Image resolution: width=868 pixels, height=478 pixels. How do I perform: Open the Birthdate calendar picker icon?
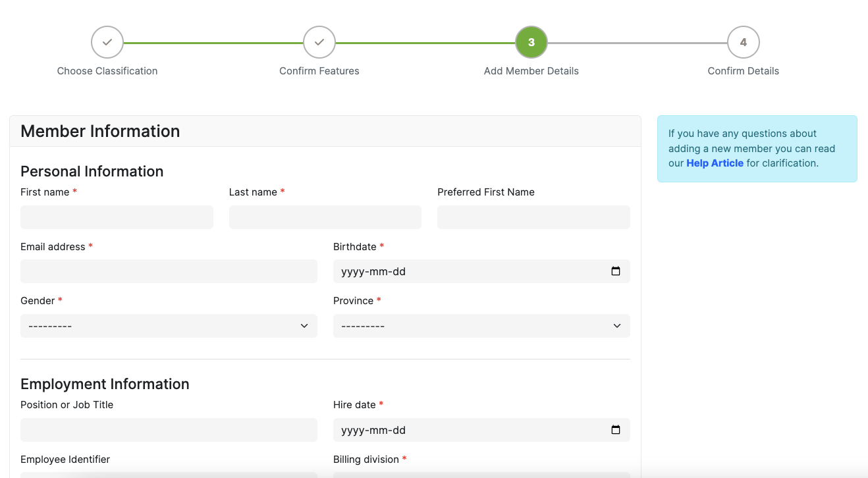(x=616, y=271)
